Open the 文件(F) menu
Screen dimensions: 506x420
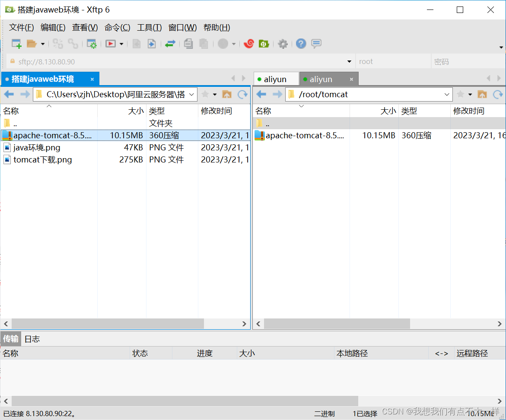coord(21,28)
